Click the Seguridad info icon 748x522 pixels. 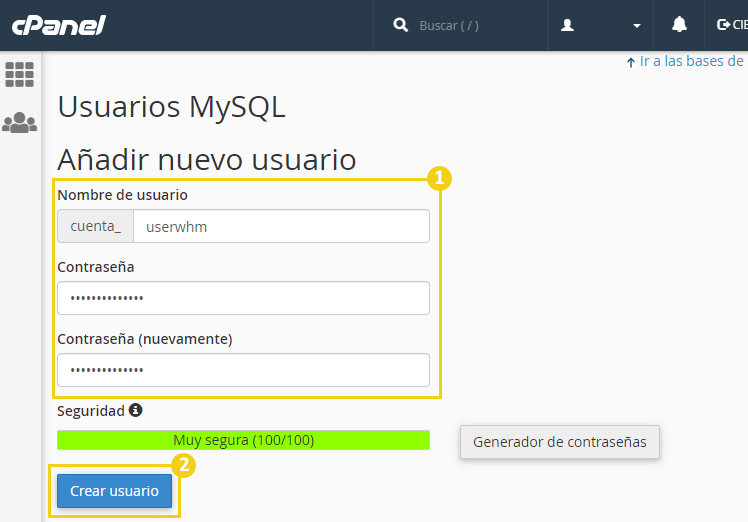pos(136,410)
